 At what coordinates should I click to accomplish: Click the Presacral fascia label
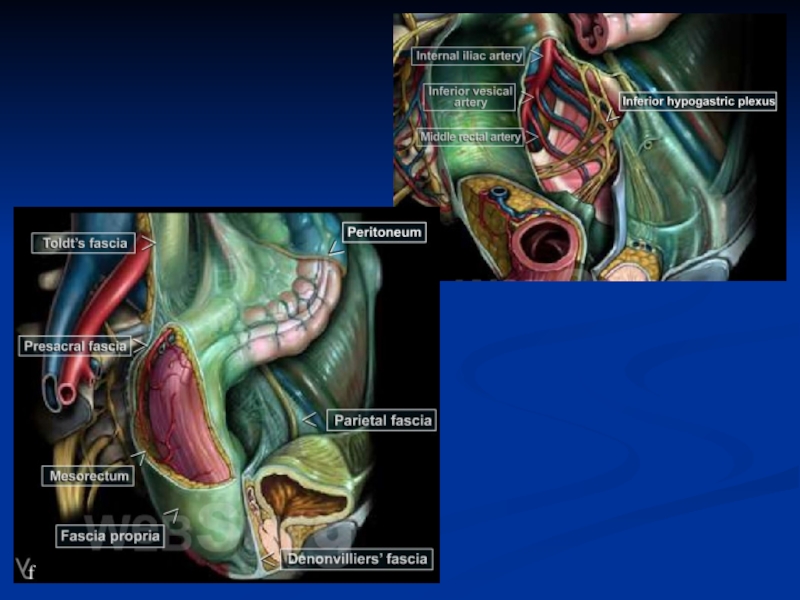coord(76,346)
